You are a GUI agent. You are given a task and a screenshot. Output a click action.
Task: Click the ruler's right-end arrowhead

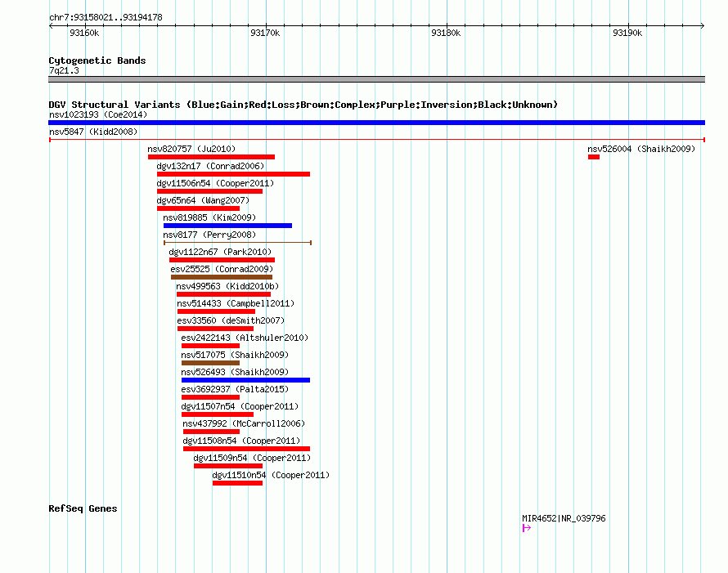tap(703, 26)
